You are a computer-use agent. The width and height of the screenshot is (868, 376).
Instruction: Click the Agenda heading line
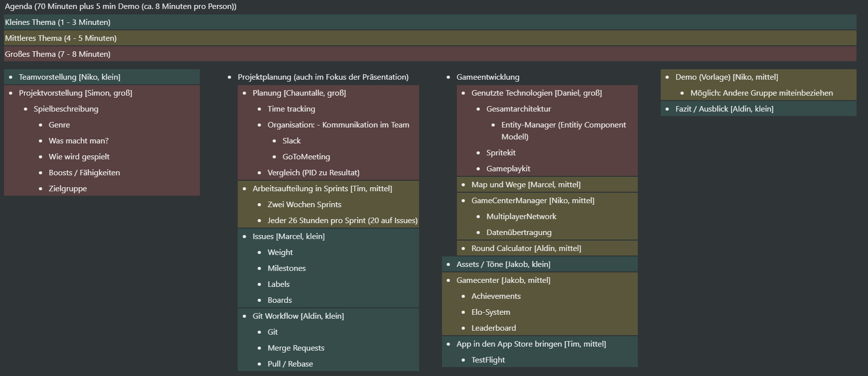[121, 6]
